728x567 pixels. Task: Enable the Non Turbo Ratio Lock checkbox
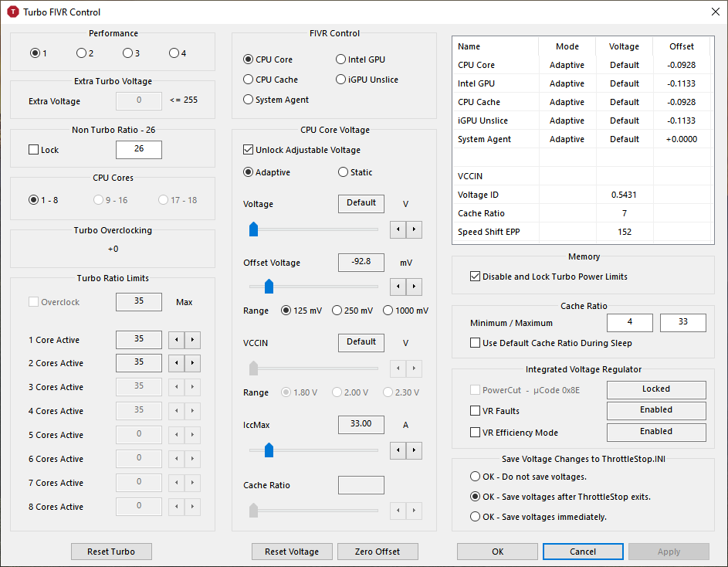(33, 150)
